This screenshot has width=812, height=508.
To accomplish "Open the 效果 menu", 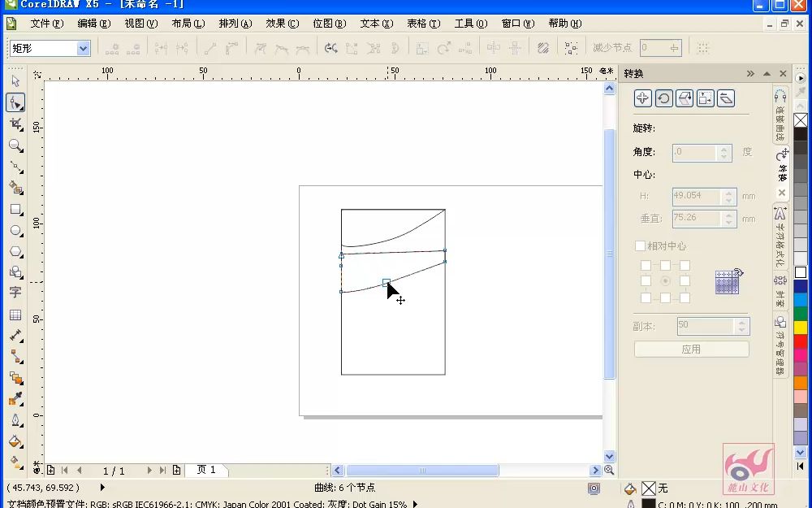I will (282, 24).
